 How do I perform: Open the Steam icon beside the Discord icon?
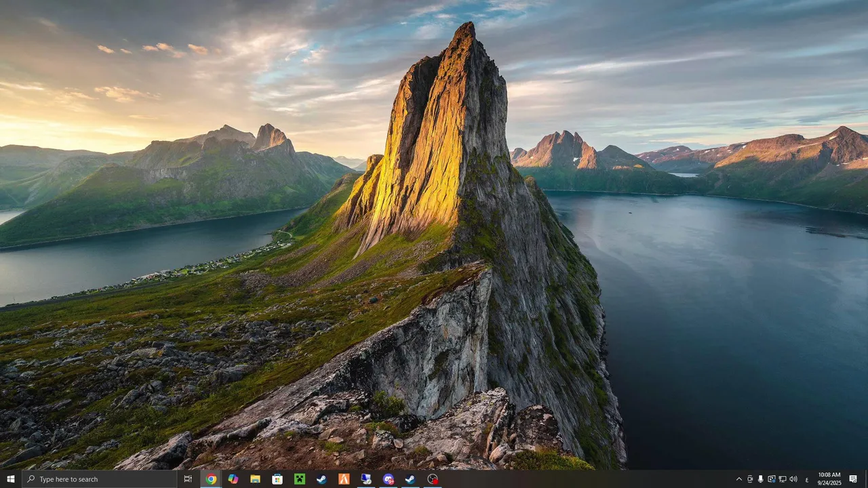pos(410,479)
